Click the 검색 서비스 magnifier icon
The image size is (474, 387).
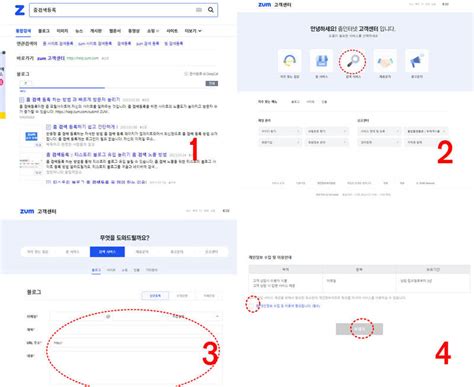click(353, 61)
